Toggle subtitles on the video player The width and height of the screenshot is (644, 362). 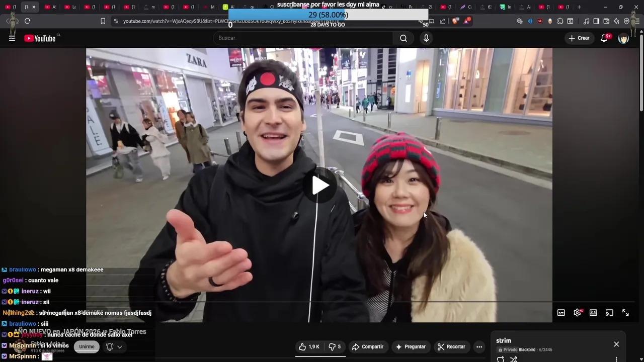click(x=561, y=313)
